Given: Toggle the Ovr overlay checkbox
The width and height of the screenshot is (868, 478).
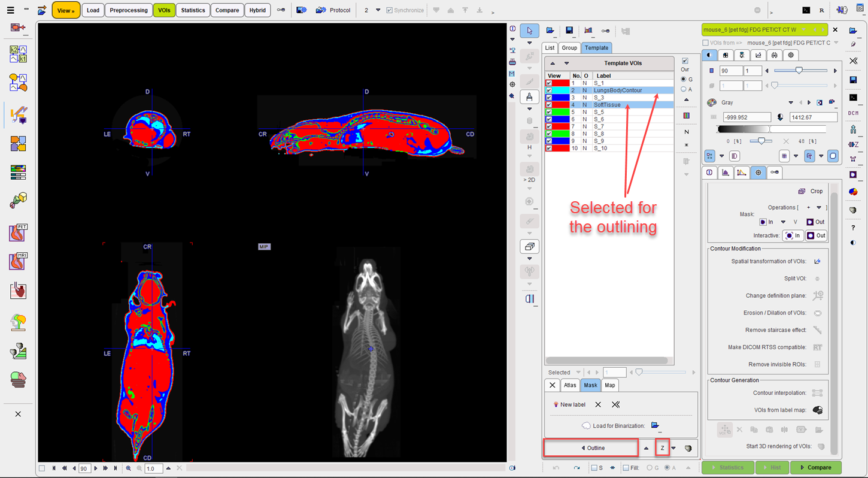Looking at the screenshot, I should pos(685,61).
